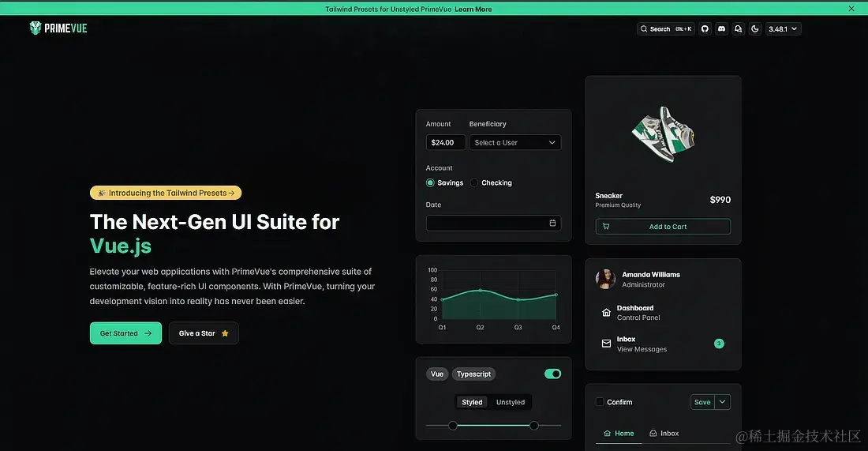Select the Checking radio button
This screenshot has height=451, width=868.
(474, 182)
